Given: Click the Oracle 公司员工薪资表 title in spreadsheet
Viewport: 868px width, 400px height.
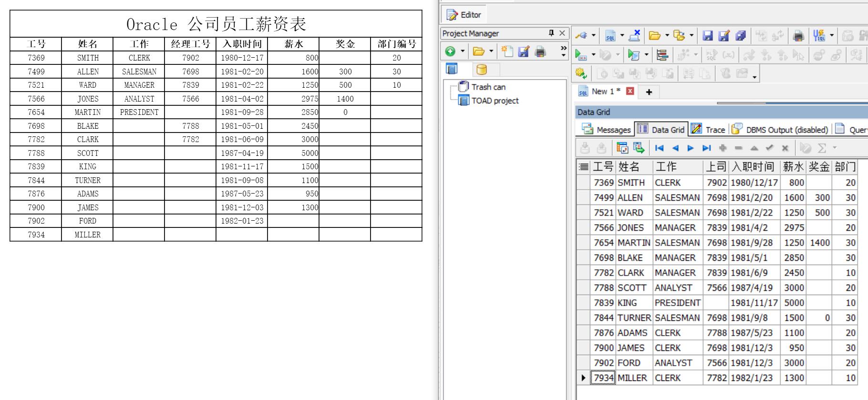Looking at the screenshot, I should 216,24.
